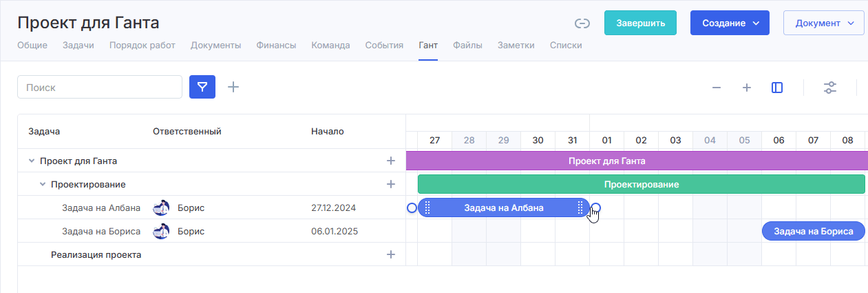Click the link icon beside Завершить
The height and width of the screenshot is (293, 868).
click(x=582, y=23)
